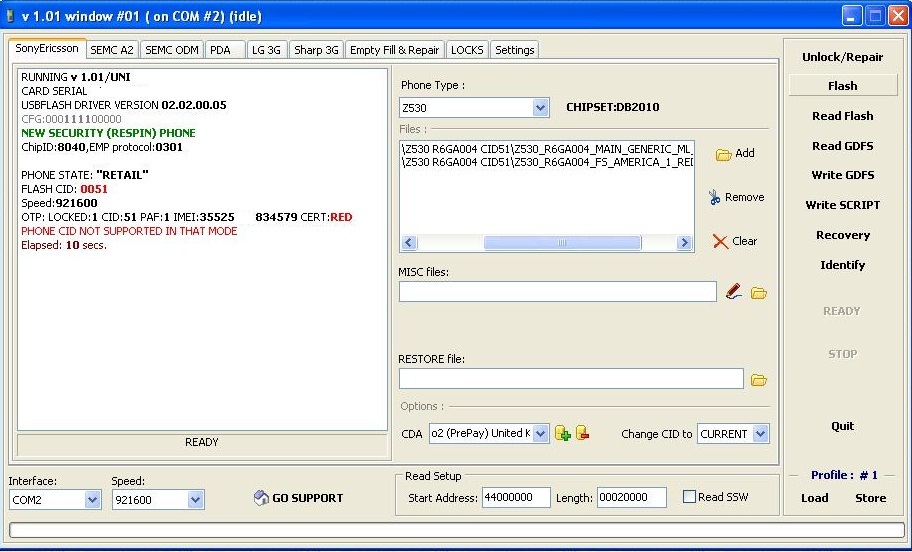Screen dimensions: 912x552
Task: Open the Change CID to dropdown
Action: tap(760, 434)
